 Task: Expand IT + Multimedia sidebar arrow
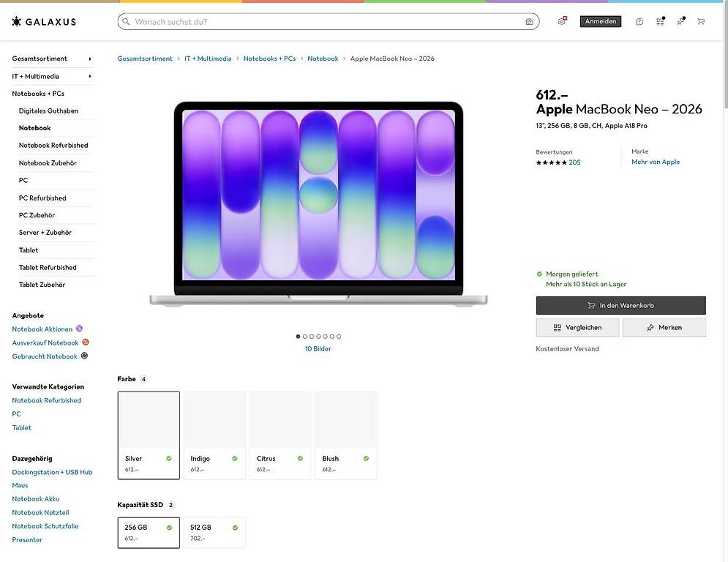click(90, 76)
